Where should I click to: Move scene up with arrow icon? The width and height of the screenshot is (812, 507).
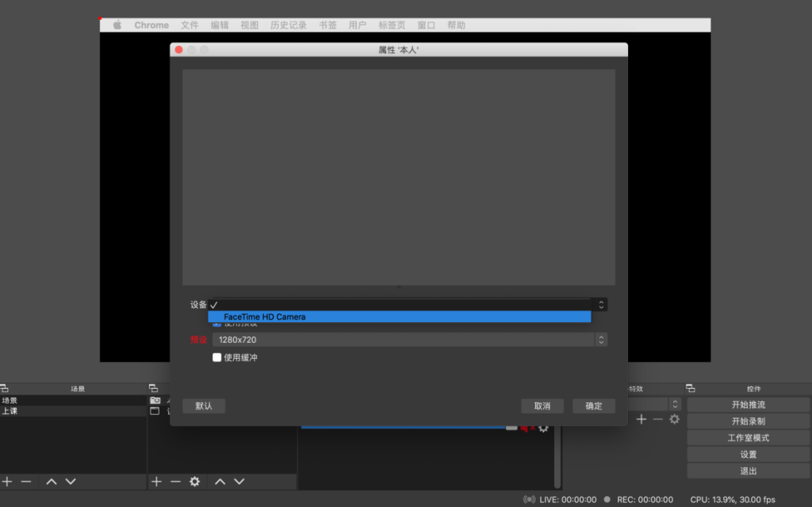[x=52, y=482]
